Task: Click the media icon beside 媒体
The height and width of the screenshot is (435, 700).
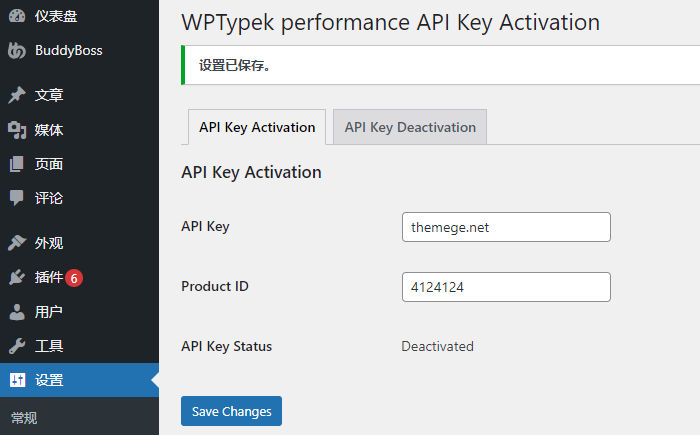Action: tap(17, 130)
